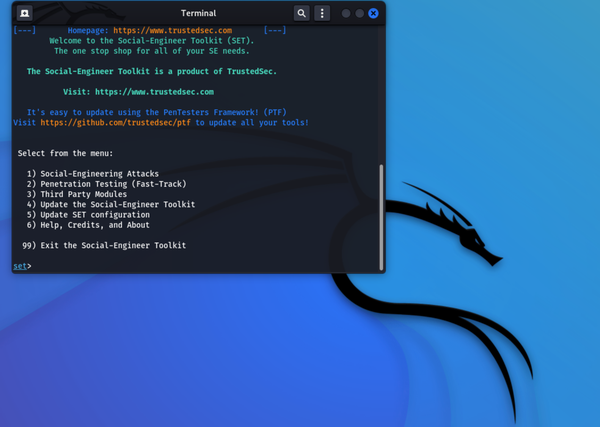Image resolution: width=600 pixels, height=427 pixels.
Task: Minimize the Terminal window
Action: click(x=346, y=13)
